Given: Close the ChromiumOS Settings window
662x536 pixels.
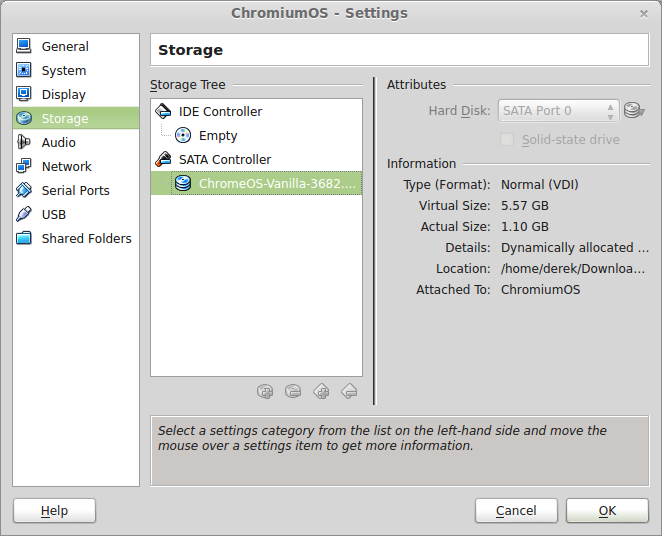Looking at the screenshot, I should (x=642, y=14).
